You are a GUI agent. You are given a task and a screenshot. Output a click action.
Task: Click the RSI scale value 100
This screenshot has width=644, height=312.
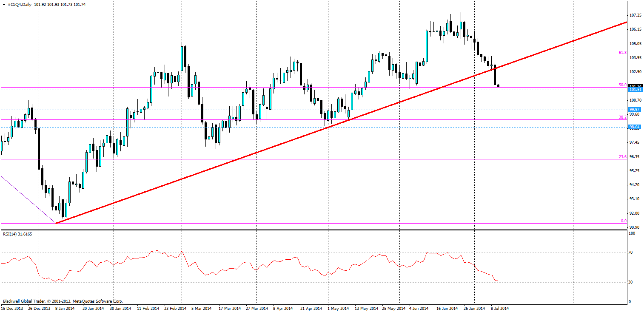[633, 233]
